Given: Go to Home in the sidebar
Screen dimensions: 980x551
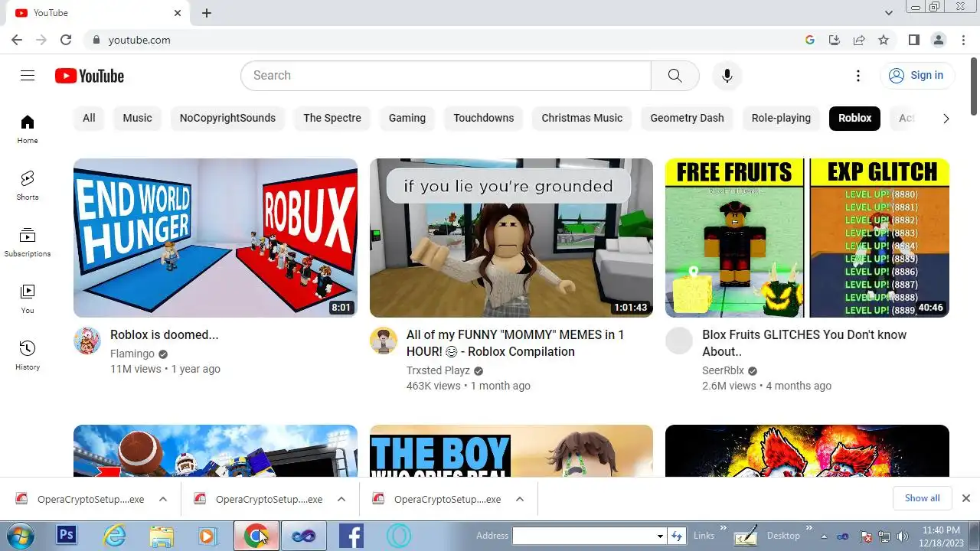Looking at the screenshot, I should (28, 129).
